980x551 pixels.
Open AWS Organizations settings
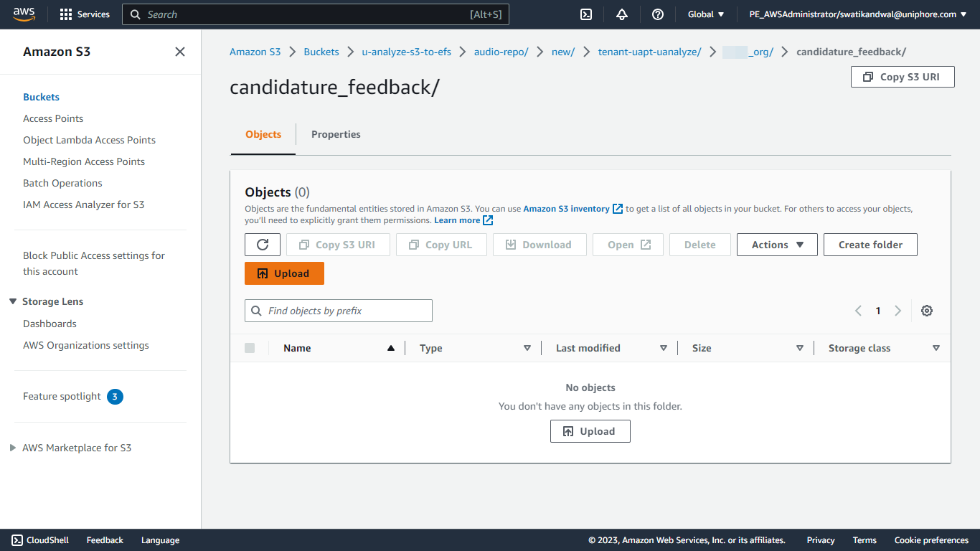pyautogui.click(x=86, y=345)
